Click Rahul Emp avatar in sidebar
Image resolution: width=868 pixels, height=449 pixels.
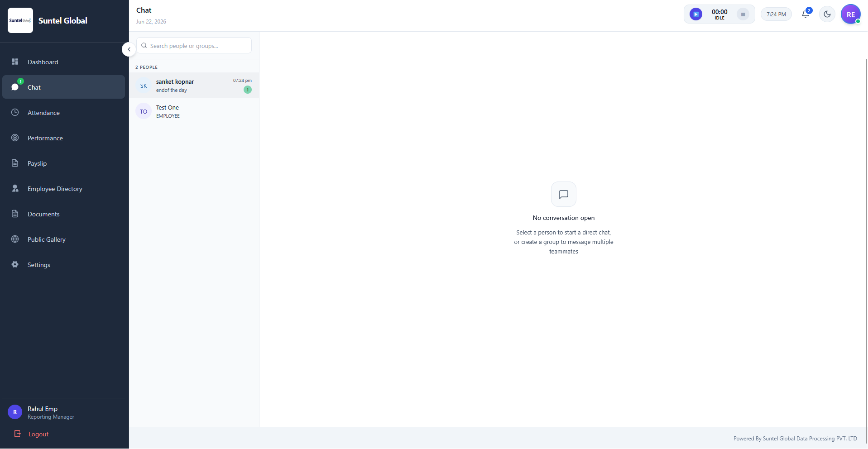(x=15, y=412)
